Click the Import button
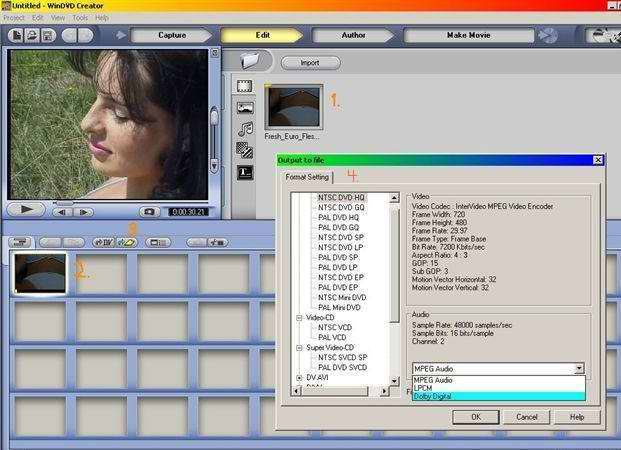Screen dimensions: 621x450 [310, 63]
